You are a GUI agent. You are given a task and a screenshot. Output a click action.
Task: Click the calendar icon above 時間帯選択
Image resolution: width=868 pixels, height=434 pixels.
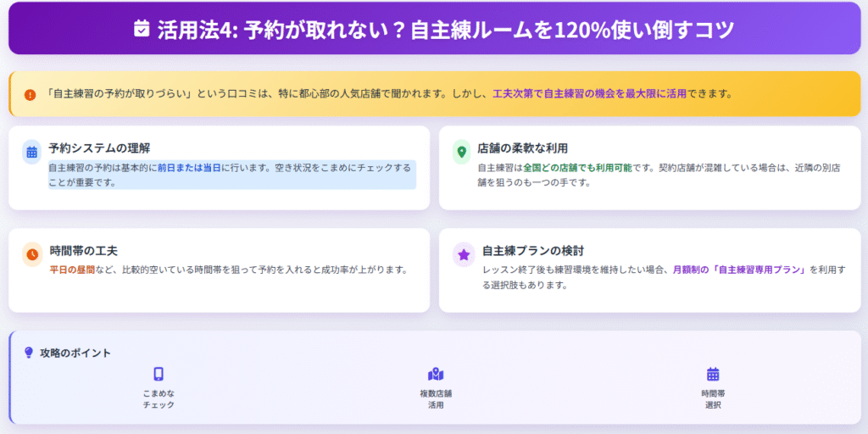click(x=713, y=374)
